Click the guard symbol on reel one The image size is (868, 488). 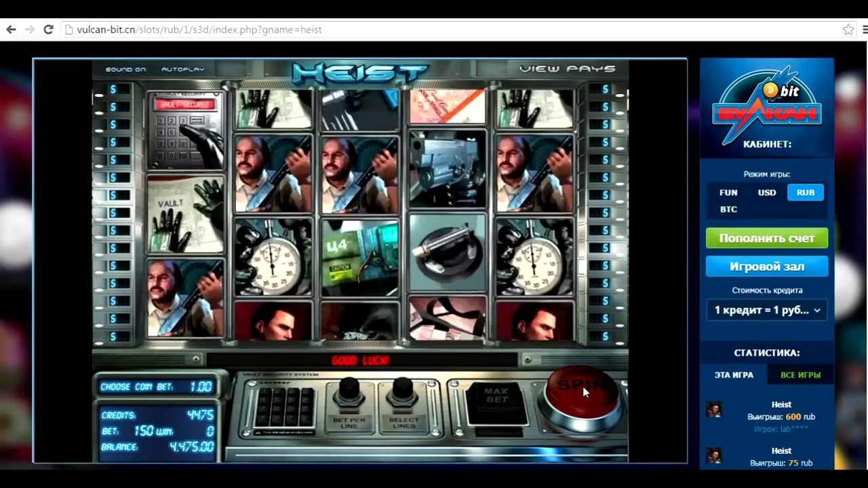[185, 298]
